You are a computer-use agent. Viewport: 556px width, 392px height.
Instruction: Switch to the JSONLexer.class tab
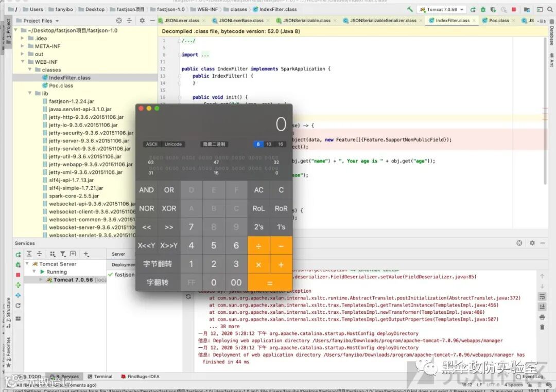182,21
